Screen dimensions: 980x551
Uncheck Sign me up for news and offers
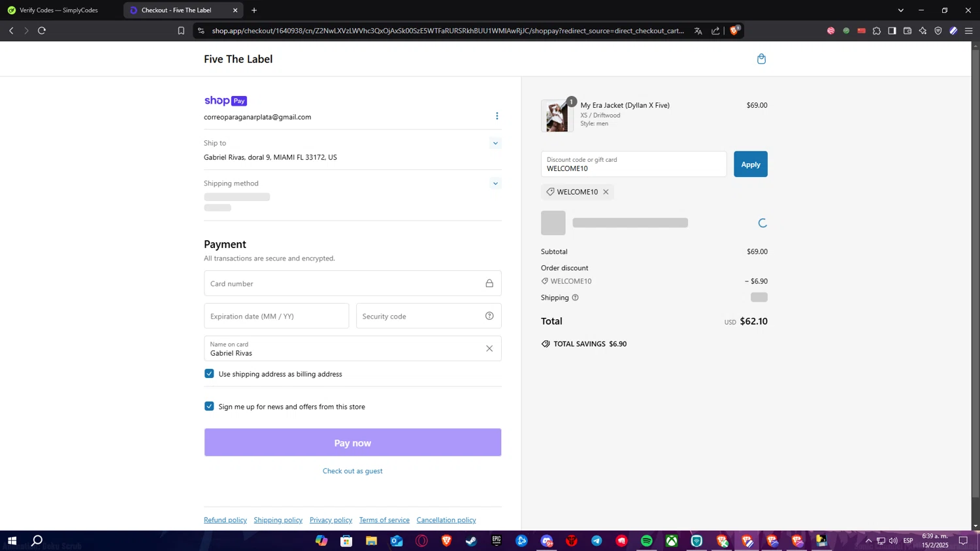point(209,406)
